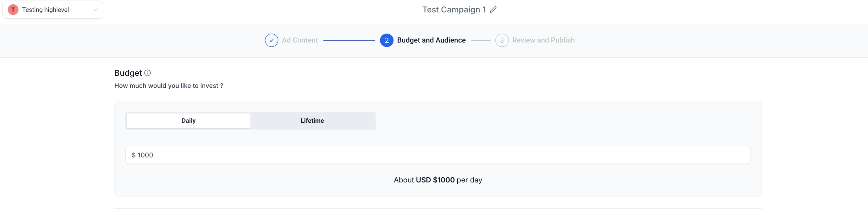Click the Ad Content checkmark circle
This screenshot has width=868, height=219.
271,40
